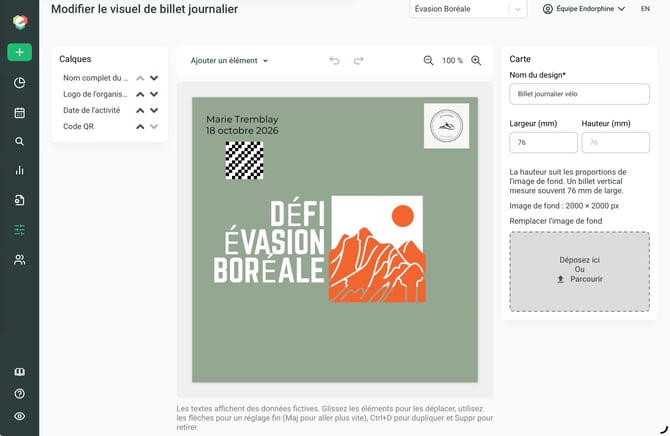This screenshot has width=670, height=436.
Task: Open the document file sidebar icon
Action: coord(20,200)
